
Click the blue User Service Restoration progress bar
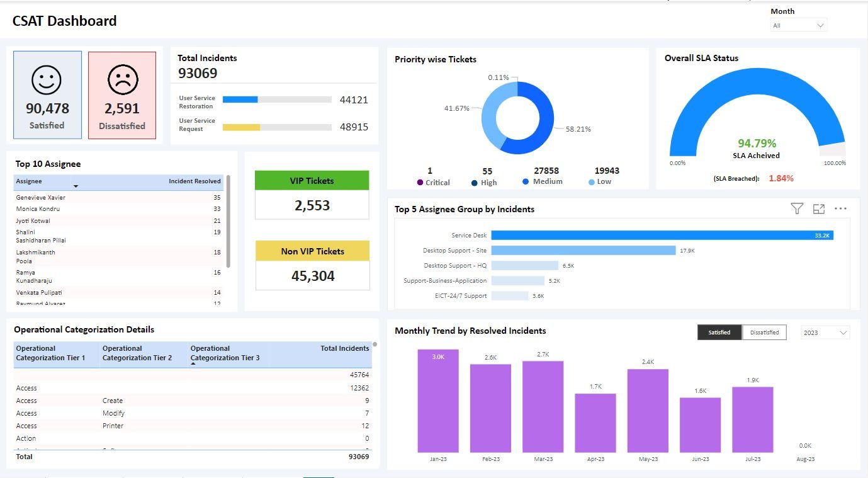(x=240, y=100)
